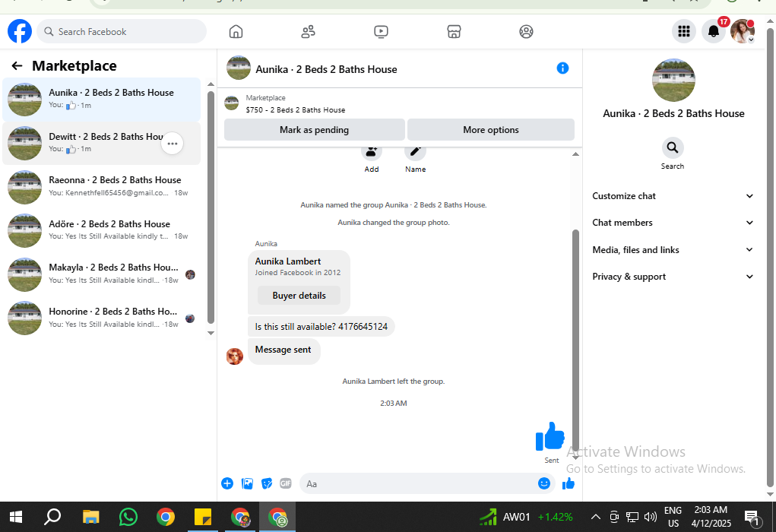Open more actions blue plus icon
This screenshot has height=532, width=776.
tap(227, 483)
